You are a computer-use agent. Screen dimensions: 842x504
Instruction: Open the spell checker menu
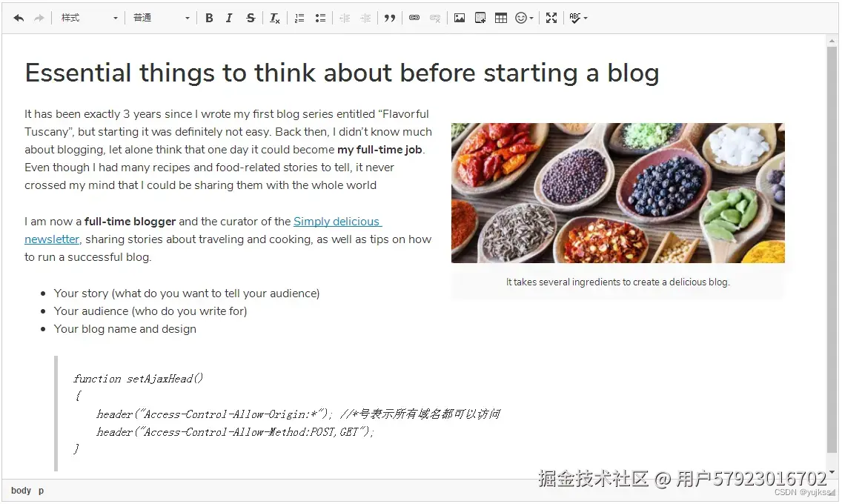(x=578, y=19)
